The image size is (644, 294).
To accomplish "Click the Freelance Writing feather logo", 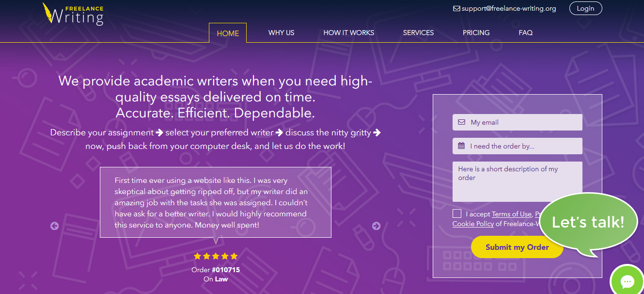I will pos(73,14).
